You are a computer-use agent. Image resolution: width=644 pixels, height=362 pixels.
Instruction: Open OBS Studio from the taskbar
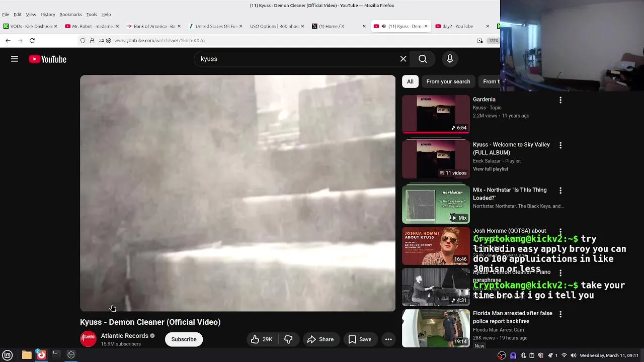click(x=71, y=355)
